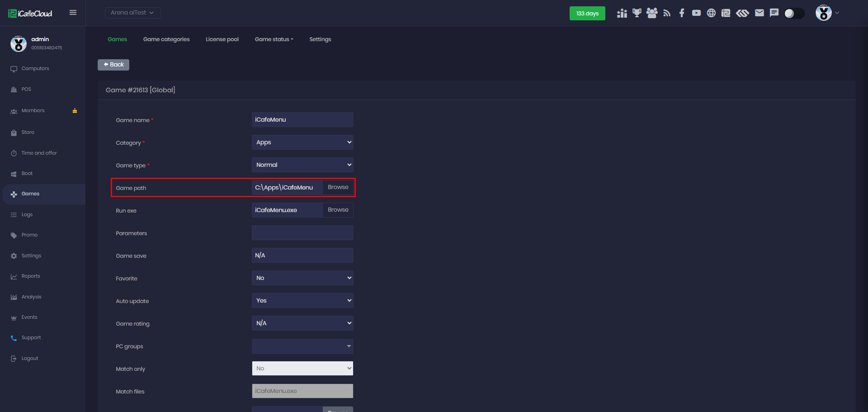
Task: Open Members in the sidebar
Action: [x=33, y=111]
